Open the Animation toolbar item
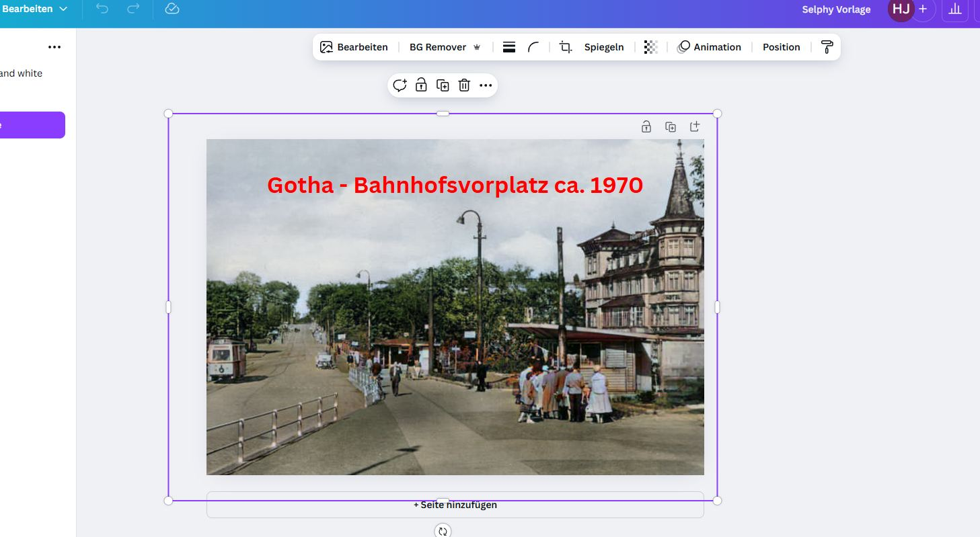This screenshot has width=980, height=537. [x=709, y=47]
